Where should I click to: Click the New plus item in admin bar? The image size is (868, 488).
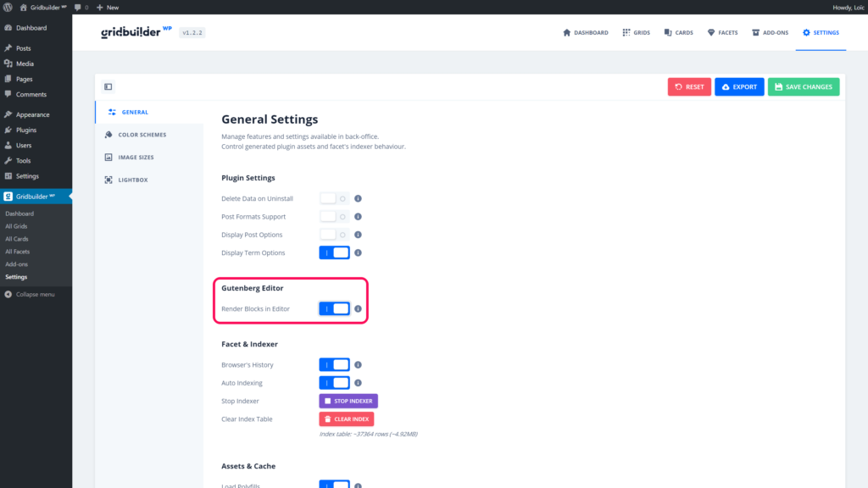click(x=108, y=7)
